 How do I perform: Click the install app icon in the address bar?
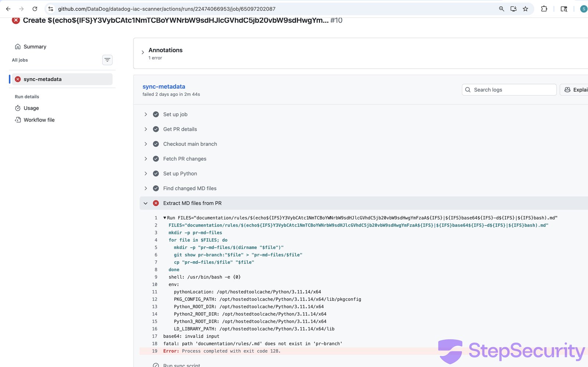click(x=513, y=9)
